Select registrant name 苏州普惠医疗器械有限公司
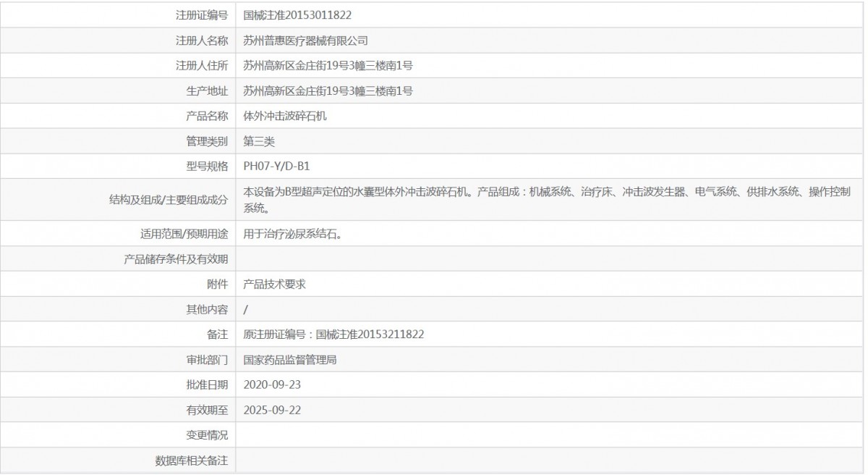Viewport: 868px width, 475px height. (x=306, y=41)
